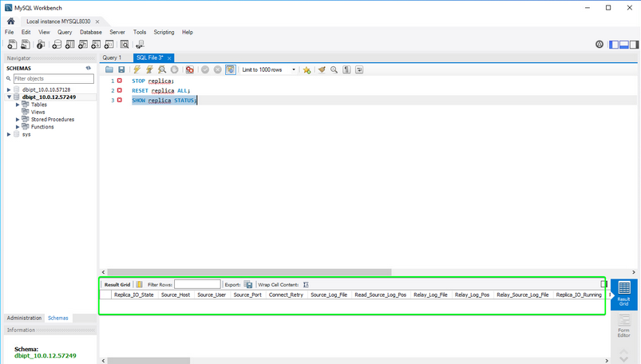The width and height of the screenshot is (641, 364).
Task: Toggle auto-commit mode
Action: (x=231, y=69)
